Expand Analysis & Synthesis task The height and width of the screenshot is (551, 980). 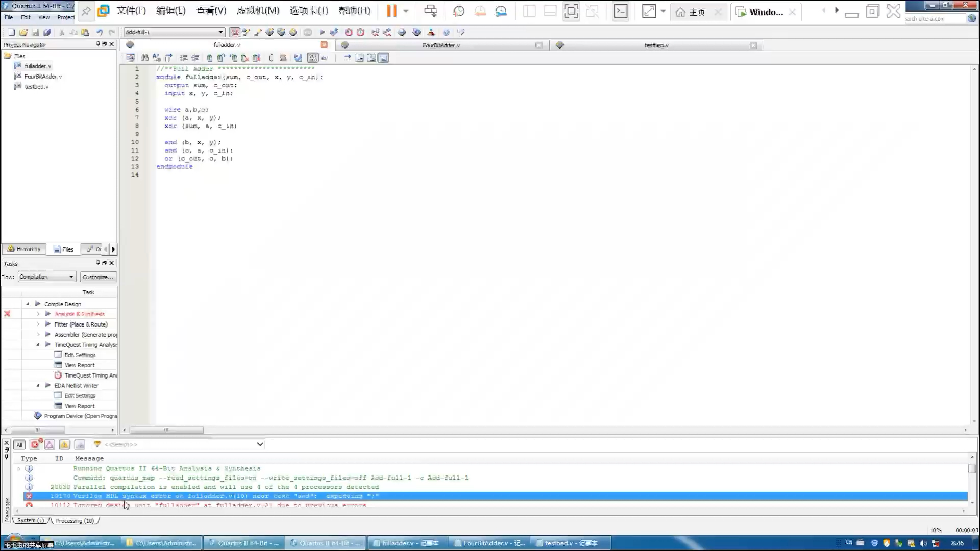tap(38, 314)
